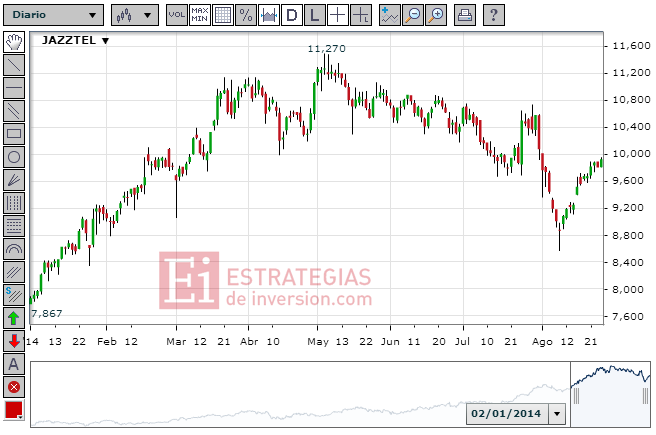Print the chart
Image resolution: width=656 pixels, height=435 pixels.
coord(464,15)
